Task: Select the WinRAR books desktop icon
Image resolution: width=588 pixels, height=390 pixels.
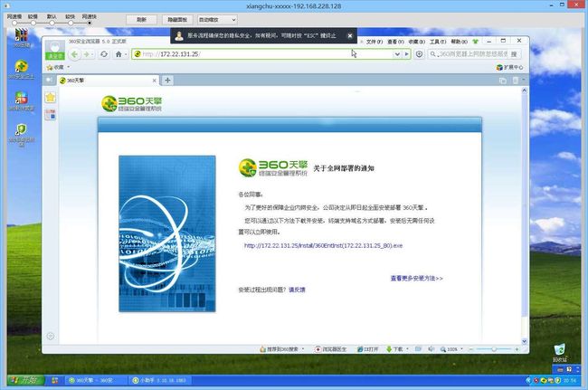Action: coord(22,37)
